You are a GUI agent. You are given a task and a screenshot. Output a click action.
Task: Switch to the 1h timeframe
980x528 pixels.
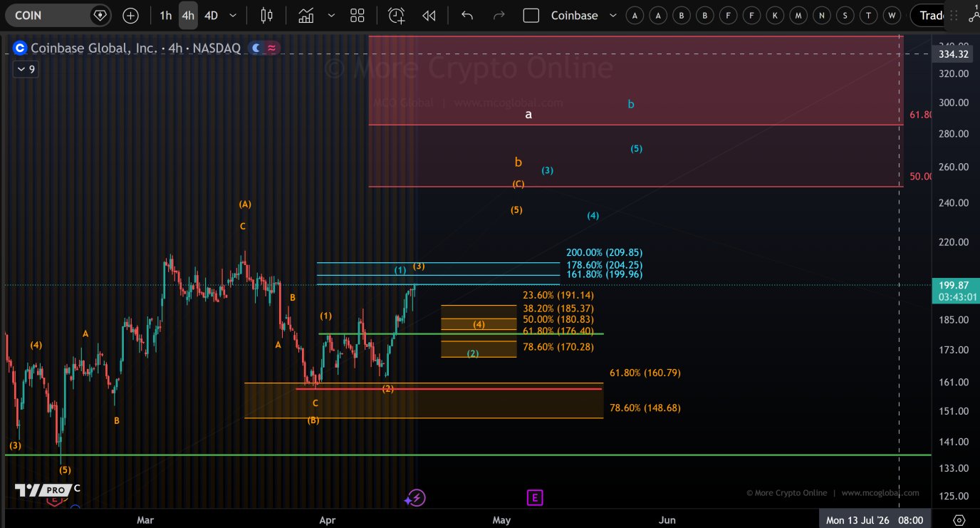pos(165,15)
